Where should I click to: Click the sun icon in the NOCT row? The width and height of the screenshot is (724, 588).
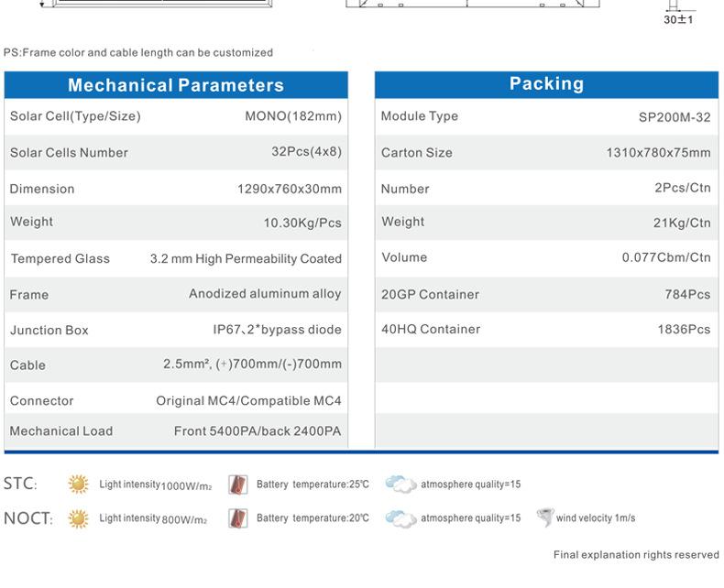tap(79, 518)
